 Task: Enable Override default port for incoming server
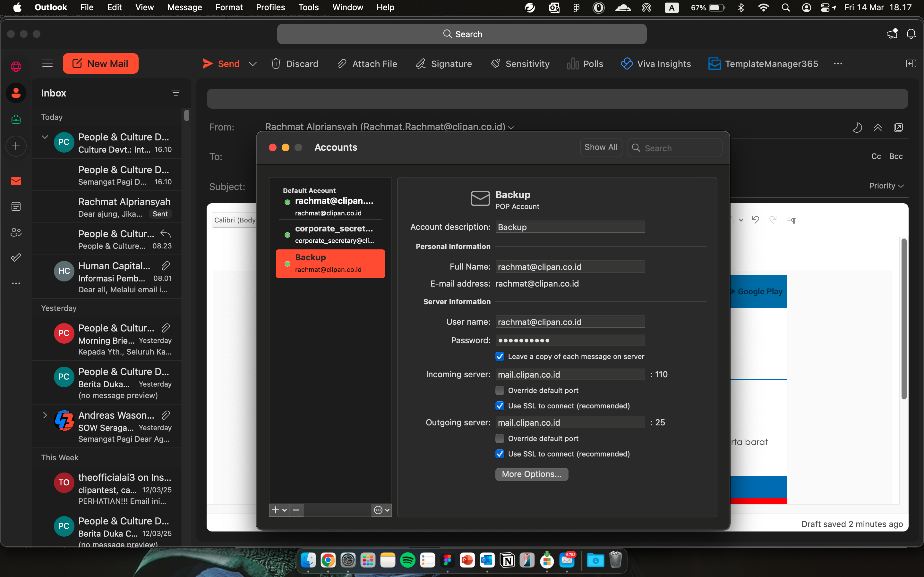[500, 390]
